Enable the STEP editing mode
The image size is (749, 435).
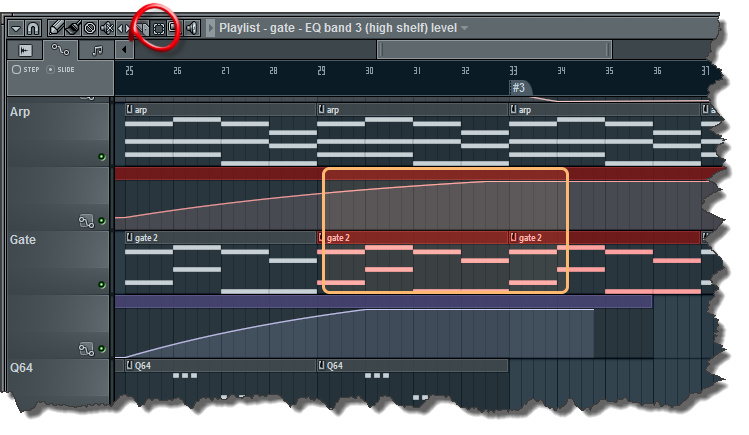click(x=16, y=70)
